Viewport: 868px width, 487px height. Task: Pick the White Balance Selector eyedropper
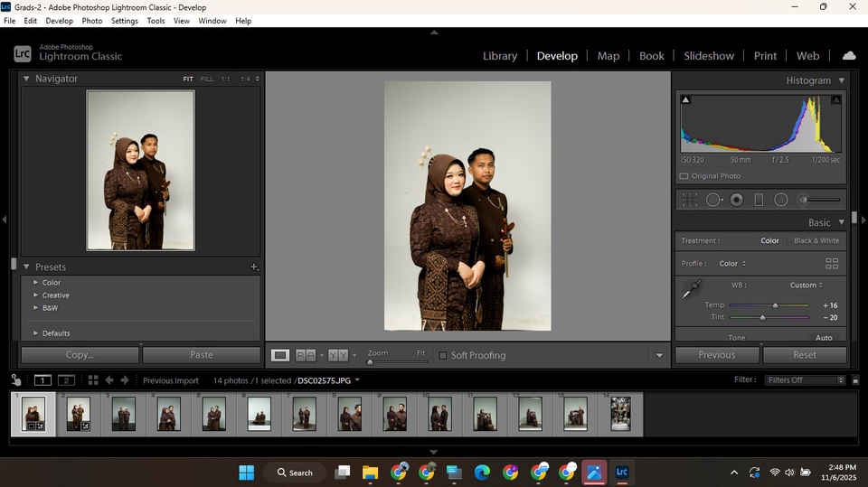(692, 288)
